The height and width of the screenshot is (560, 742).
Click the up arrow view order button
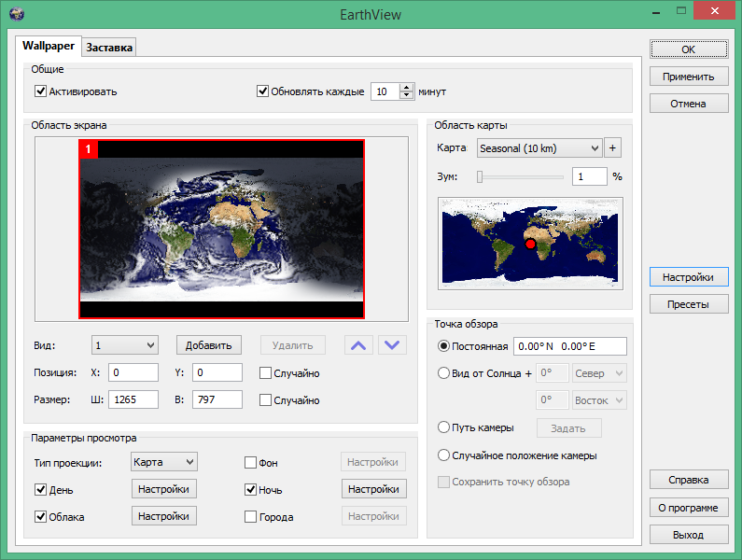[358, 345]
